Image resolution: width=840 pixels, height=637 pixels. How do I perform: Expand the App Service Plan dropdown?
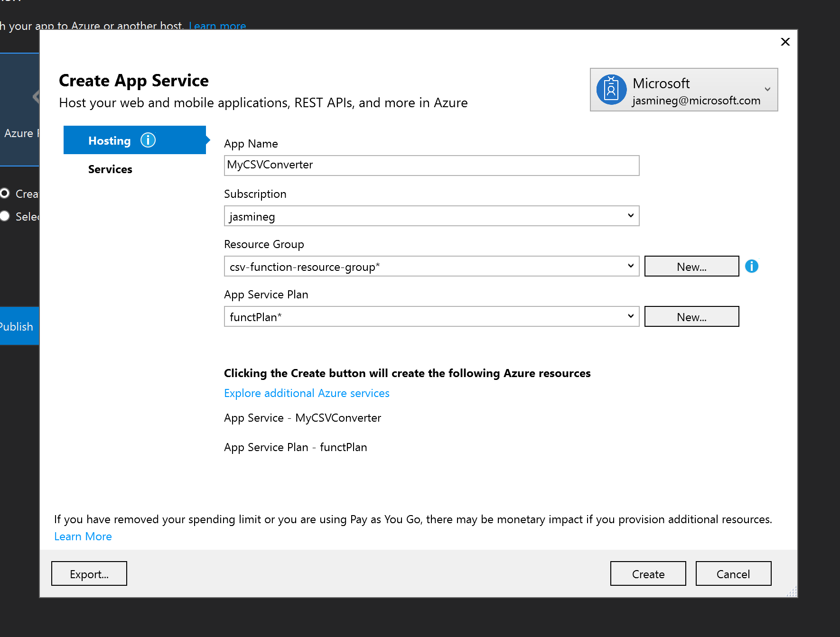click(431, 316)
